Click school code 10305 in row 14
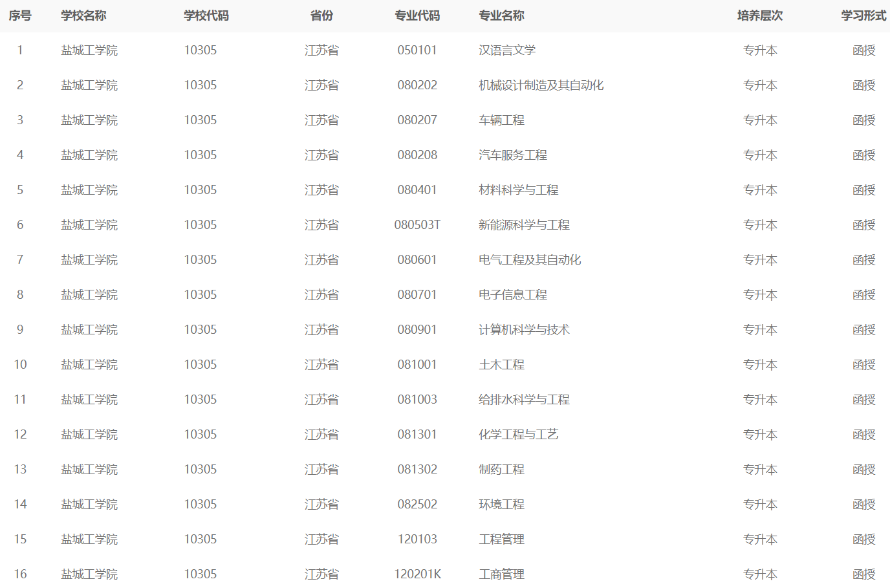The width and height of the screenshot is (890, 588). [201, 505]
